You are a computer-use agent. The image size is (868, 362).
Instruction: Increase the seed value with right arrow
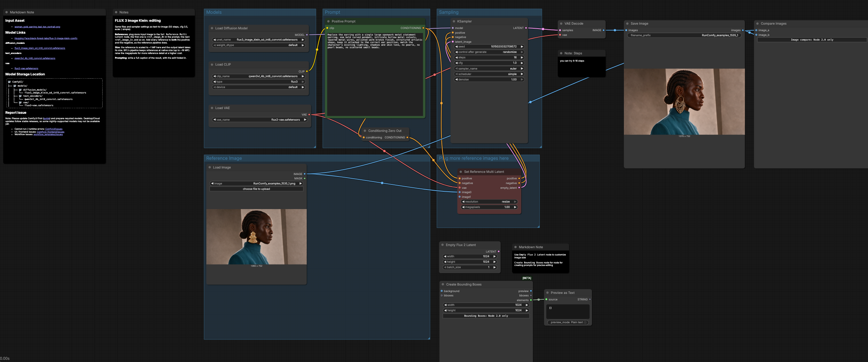pos(522,47)
